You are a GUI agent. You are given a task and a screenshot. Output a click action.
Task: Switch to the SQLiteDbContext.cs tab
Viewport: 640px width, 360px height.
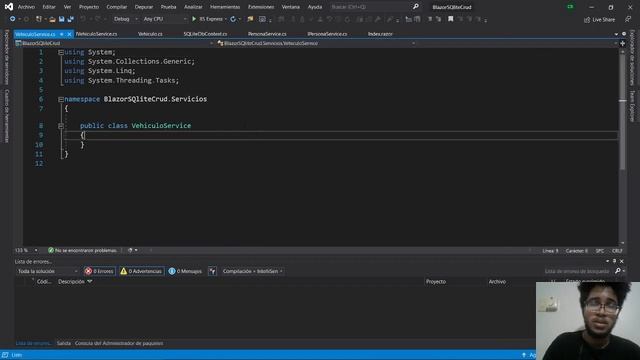pyautogui.click(x=205, y=34)
